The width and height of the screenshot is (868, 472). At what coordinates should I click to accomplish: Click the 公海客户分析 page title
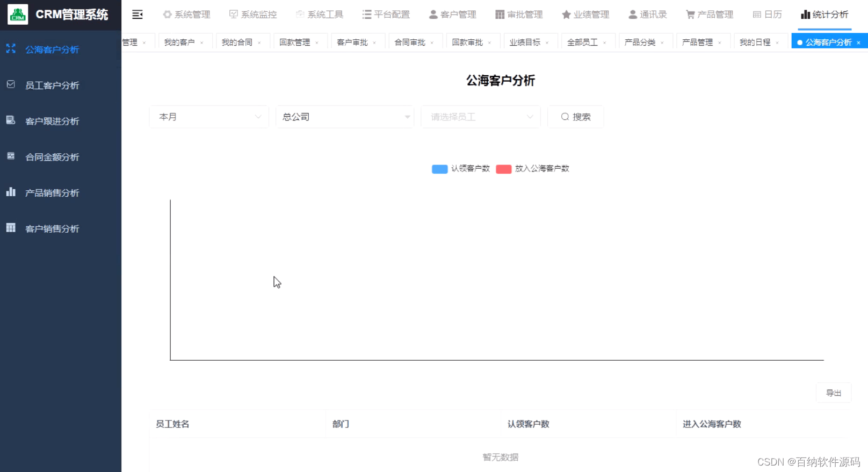501,81
